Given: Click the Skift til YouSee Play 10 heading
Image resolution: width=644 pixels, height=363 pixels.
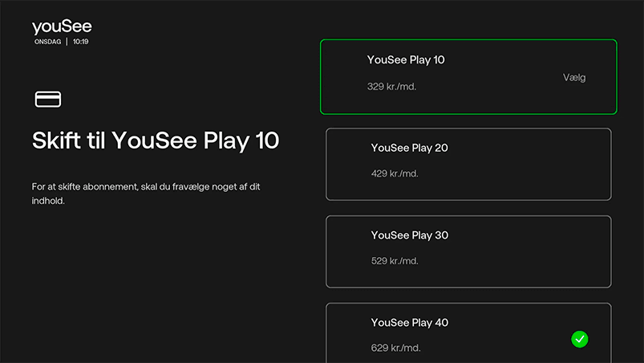Looking at the screenshot, I should pyautogui.click(x=156, y=141).
